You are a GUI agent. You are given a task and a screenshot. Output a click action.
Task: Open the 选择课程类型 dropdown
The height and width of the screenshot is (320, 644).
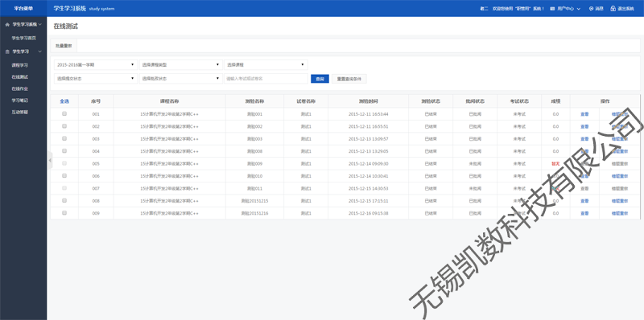pos(180,65)
